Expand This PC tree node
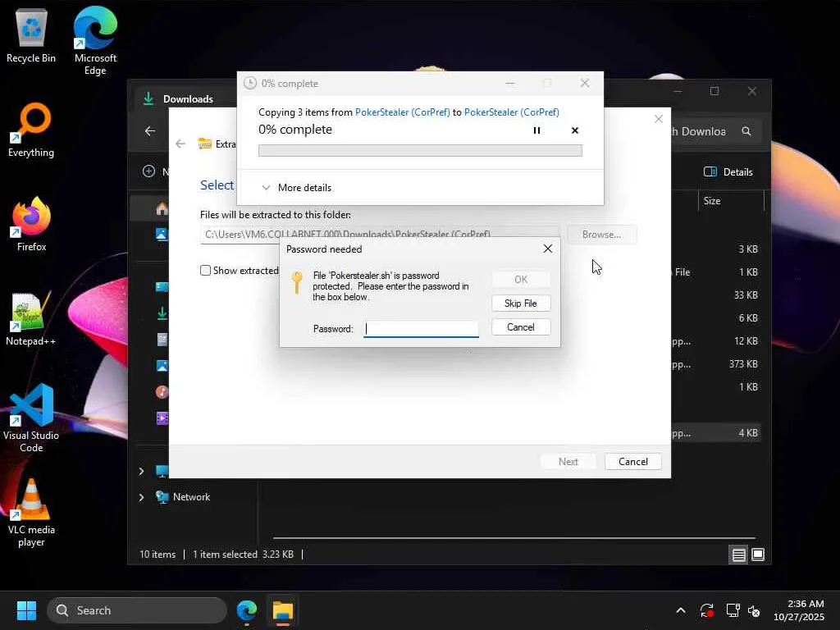This screenshot has width=840, height=630. pos(141,472)
